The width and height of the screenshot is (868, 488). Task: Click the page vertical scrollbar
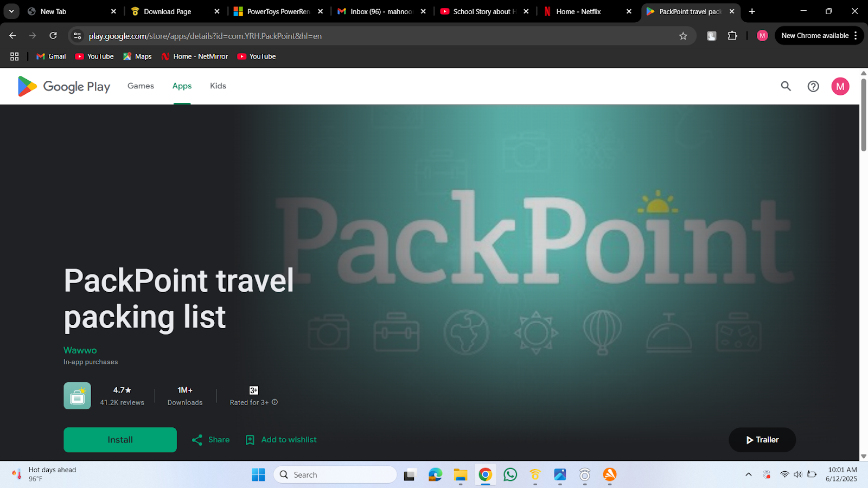pyautogui.click(x=864, y=115)
